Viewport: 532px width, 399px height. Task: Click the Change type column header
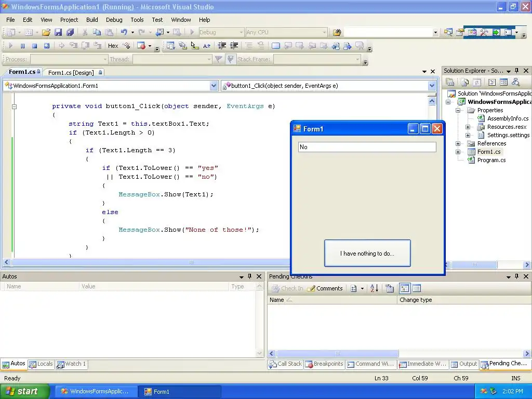[464, 300]
